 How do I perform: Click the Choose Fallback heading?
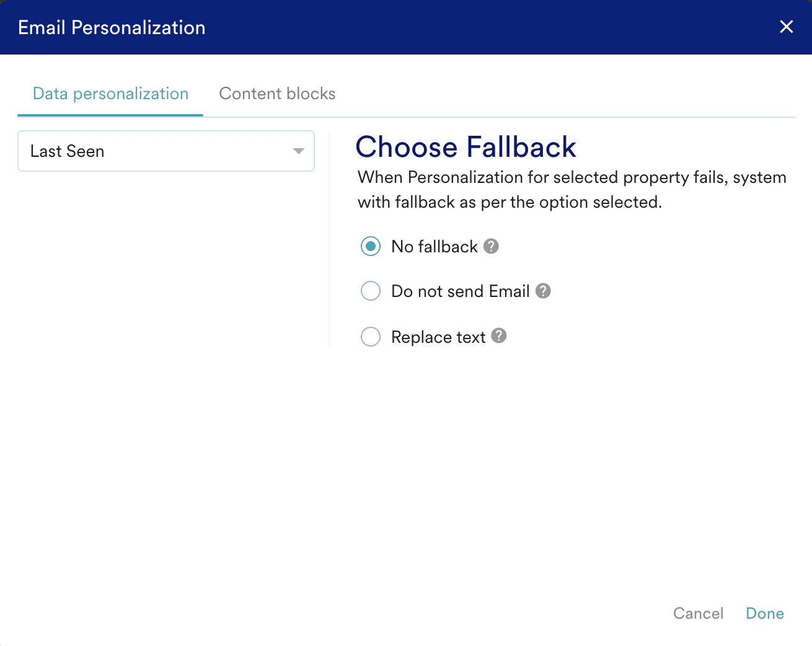(466, 147)
